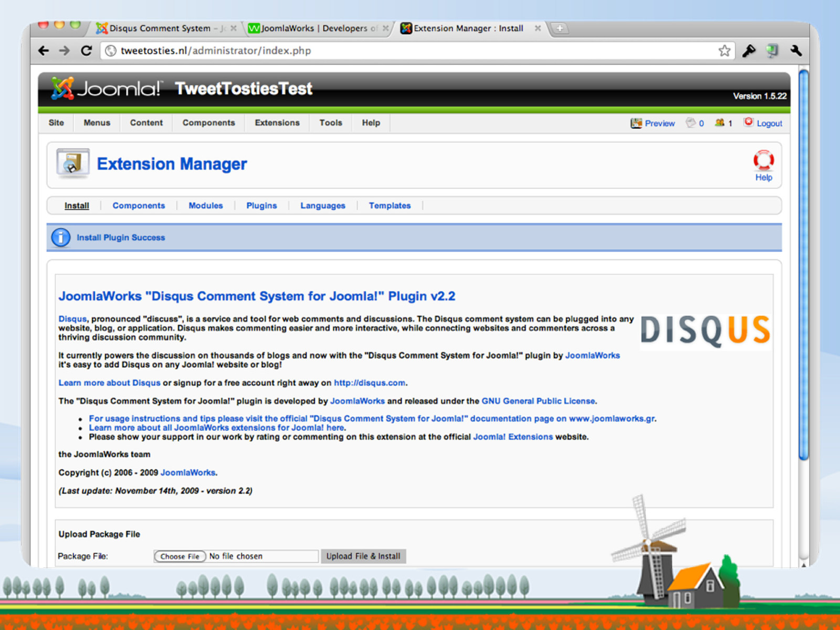Viewport: 840px width, 630px height.
Task: Click the Disqus link starting the description
Action: coord(72,319)
